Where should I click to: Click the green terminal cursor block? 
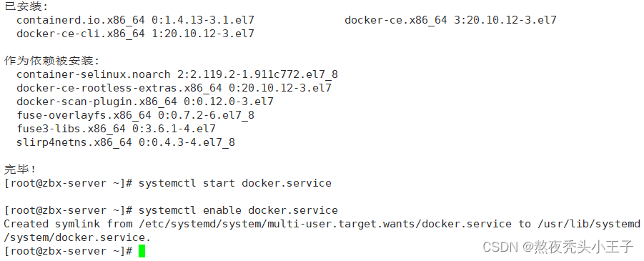pyautogui.click(x=142, y=251)
